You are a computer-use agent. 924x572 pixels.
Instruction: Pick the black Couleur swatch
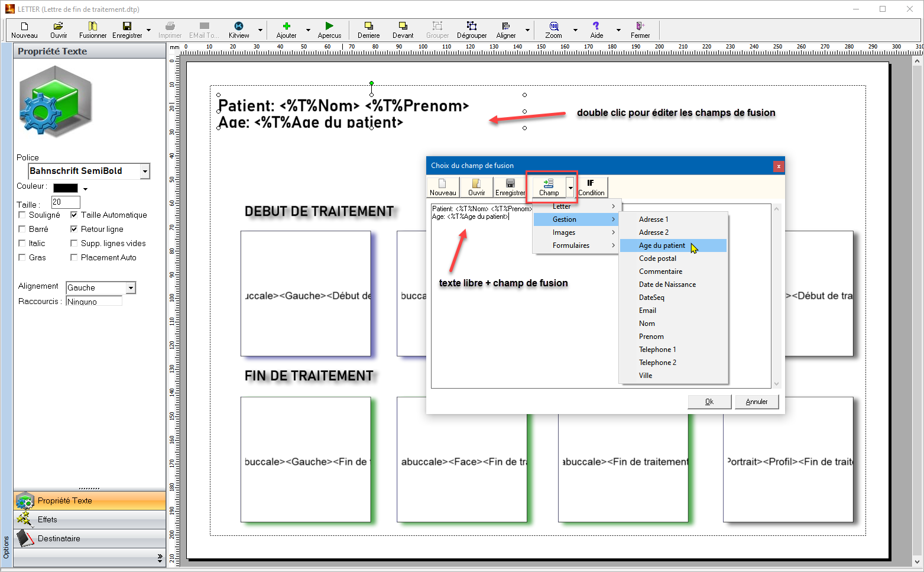[65, 188]
